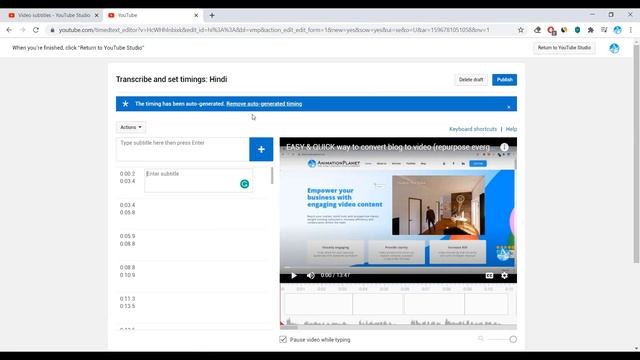Click the video title text overlay
This screenshot has height=360, width=640.
pyautogui.click(x=388, y=147)
